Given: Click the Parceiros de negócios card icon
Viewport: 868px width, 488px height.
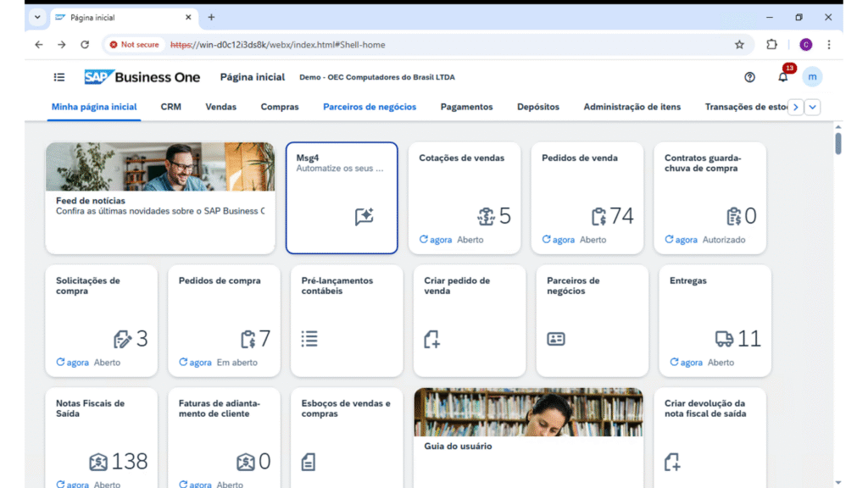Looking at the screenshot, I should pyautogui.click(x=556, y=339).
